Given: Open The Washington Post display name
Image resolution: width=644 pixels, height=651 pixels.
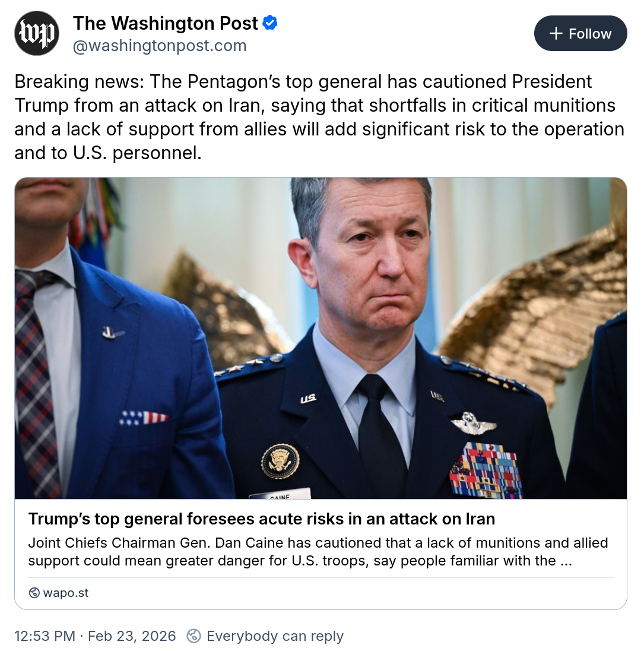Looking at the screenshot, I should click(x=165, y=23).
